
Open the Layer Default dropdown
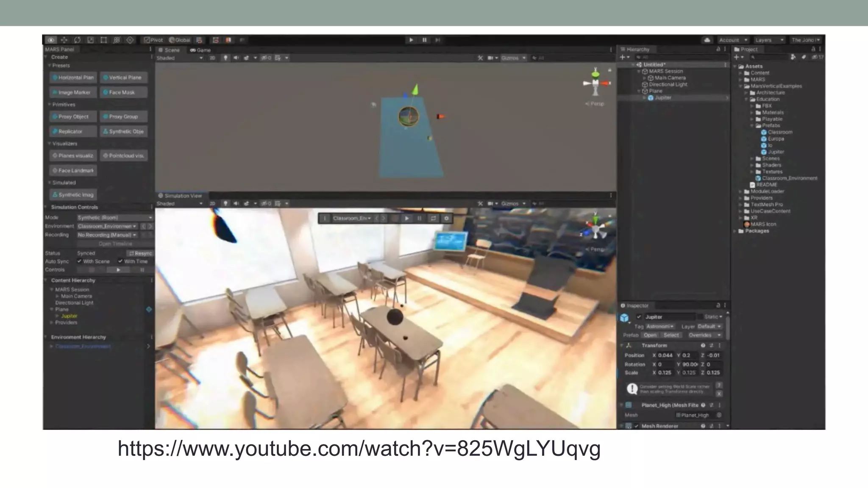tap(709, 326)
